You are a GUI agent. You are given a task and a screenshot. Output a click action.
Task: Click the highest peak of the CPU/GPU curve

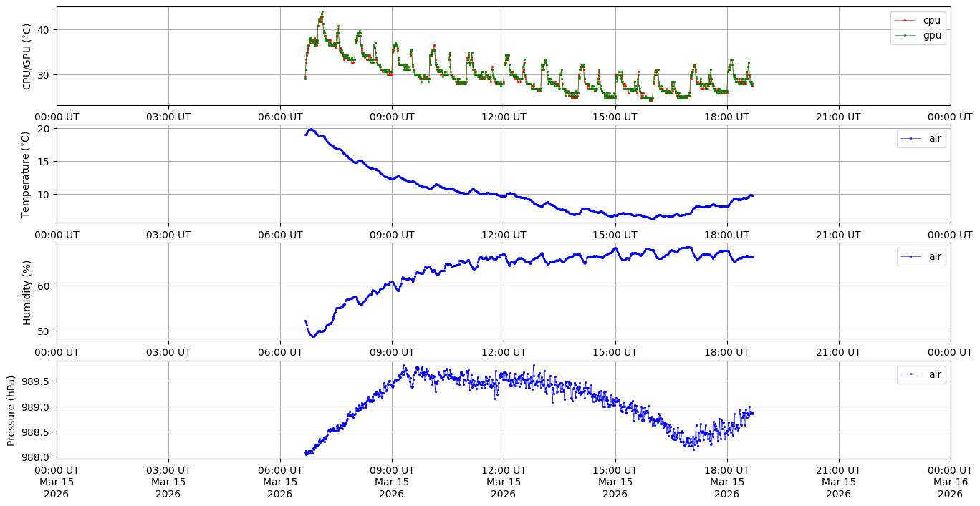[322, 11]
